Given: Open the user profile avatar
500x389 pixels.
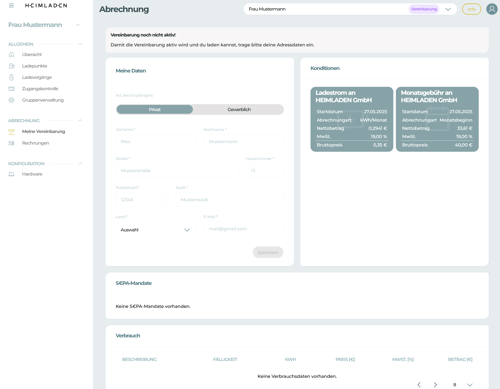Looking at the screenshot, I should point(492,9).
